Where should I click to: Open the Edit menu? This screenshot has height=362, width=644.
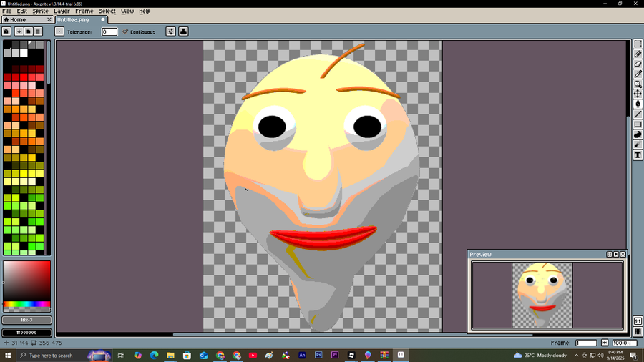(x=21, y=11)
